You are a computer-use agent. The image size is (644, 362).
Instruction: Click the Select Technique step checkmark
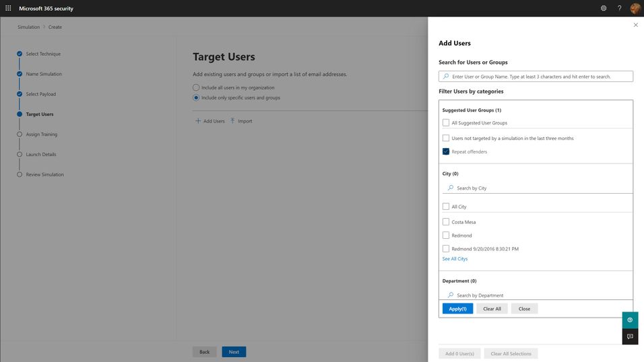point(20,54)
